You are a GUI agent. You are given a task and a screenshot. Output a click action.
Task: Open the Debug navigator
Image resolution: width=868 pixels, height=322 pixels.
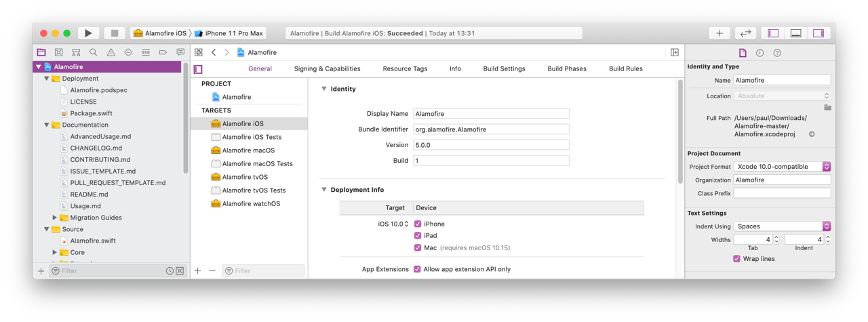(146, 52)
